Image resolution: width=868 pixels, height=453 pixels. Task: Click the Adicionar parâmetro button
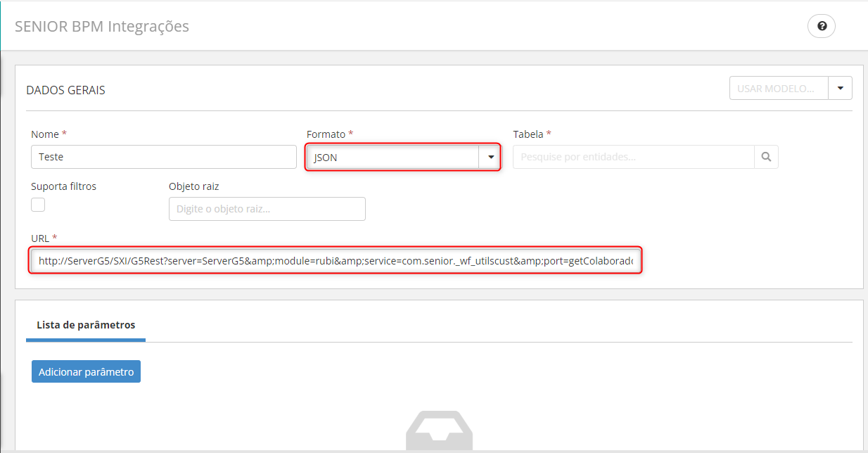coord(86,371)
